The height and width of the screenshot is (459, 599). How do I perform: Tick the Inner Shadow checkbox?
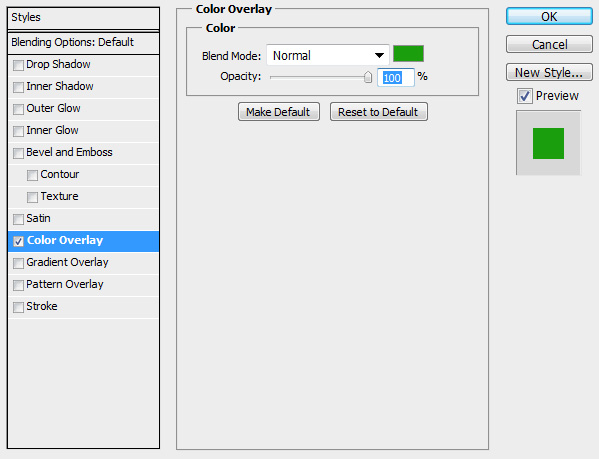18,87
